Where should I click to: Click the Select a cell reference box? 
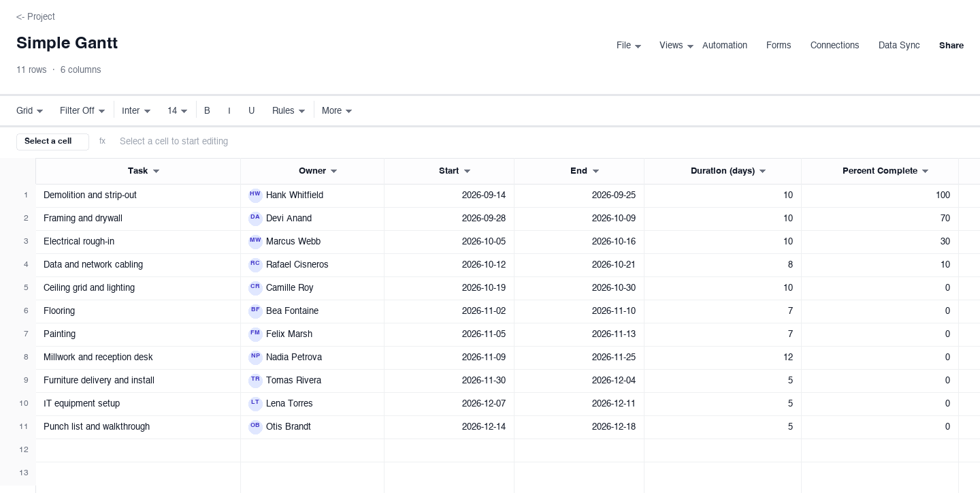coord(52,142)
